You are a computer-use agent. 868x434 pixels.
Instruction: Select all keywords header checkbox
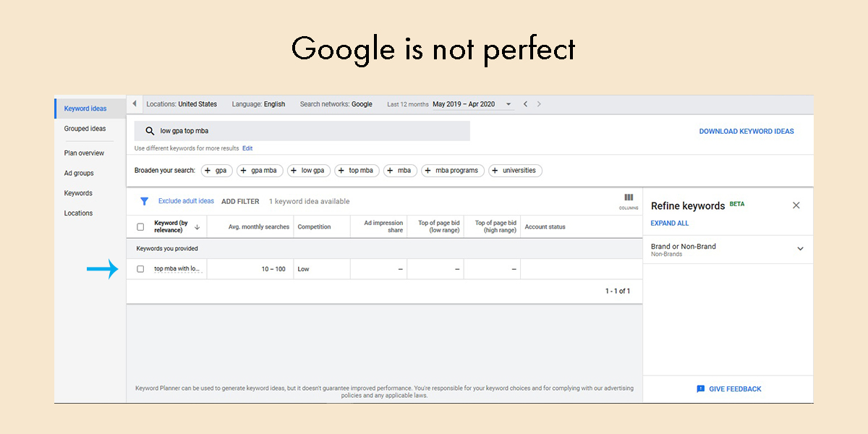pos(140,226)
